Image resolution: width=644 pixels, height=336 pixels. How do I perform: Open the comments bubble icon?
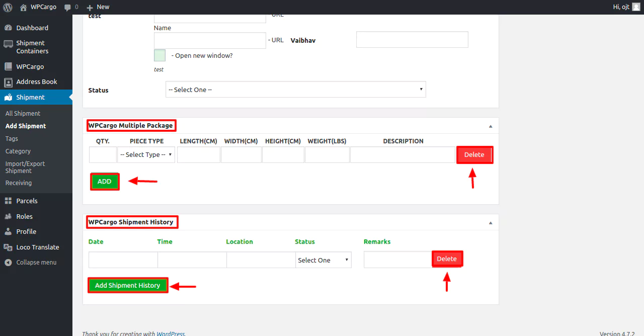[x=67, y=7]
